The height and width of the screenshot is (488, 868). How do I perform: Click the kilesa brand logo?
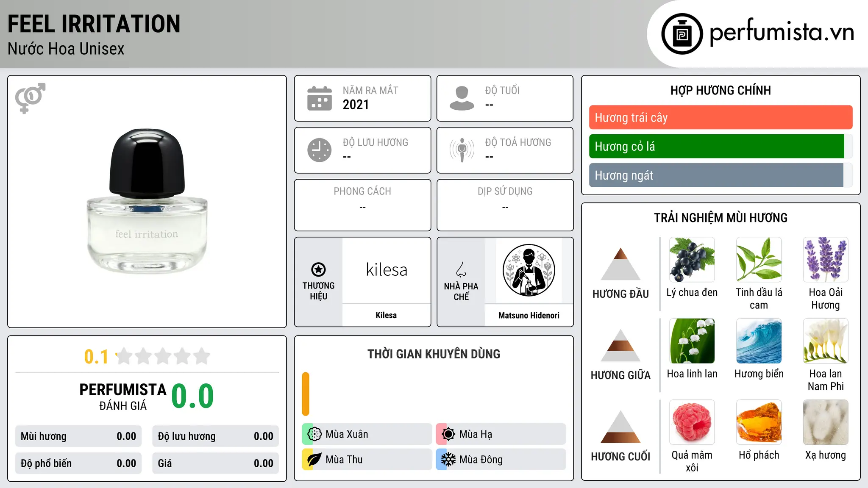coord(387,270)
